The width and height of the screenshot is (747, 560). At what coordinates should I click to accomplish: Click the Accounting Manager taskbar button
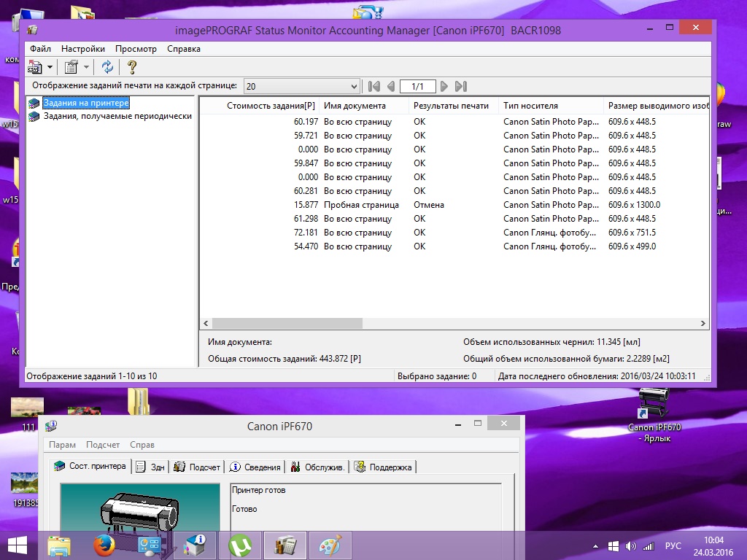tap(285, 545)
